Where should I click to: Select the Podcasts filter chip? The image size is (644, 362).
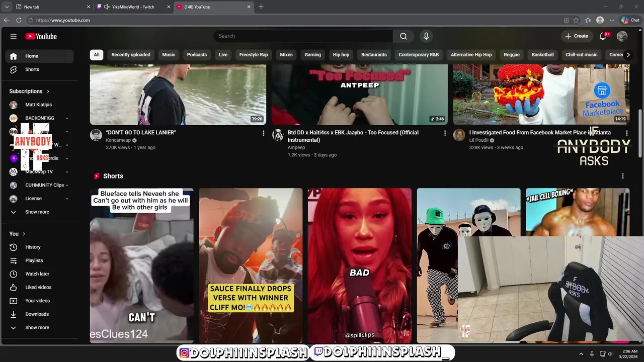(197, 55)
